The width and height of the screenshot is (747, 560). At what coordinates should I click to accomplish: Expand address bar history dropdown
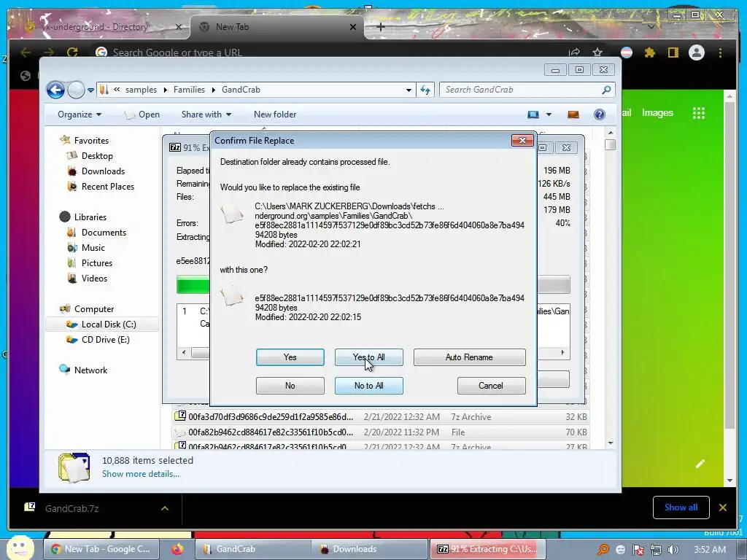pyautogui.click(x=409, y=90)
